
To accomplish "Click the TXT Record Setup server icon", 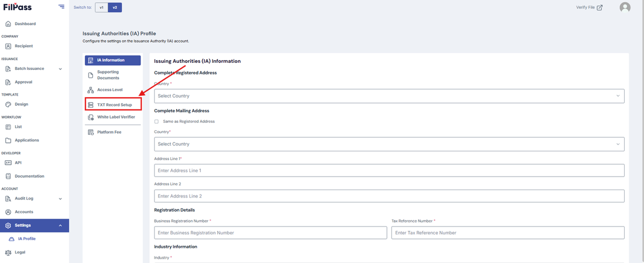I will pyautogui.click(x=91, y=105).
